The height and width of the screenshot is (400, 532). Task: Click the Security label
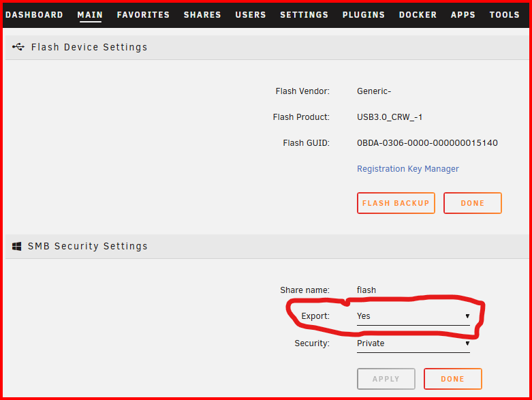[x=312, y=343]
